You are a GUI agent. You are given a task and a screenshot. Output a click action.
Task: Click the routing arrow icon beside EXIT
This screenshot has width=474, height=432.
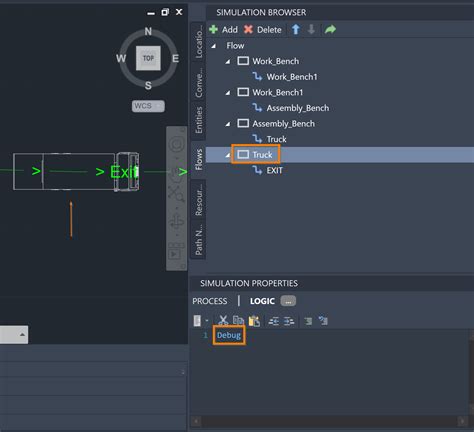point(257,170)
